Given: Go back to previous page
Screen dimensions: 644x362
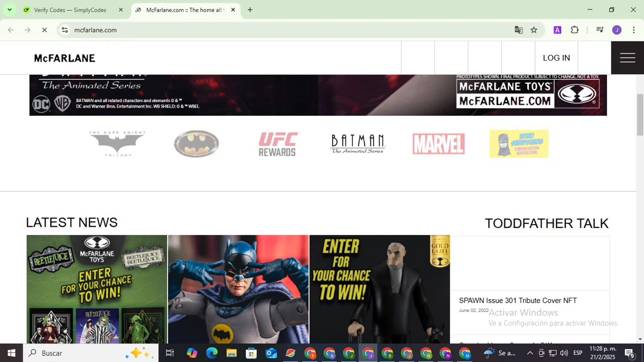Looking at the screenshot, I should coord(11,30).
